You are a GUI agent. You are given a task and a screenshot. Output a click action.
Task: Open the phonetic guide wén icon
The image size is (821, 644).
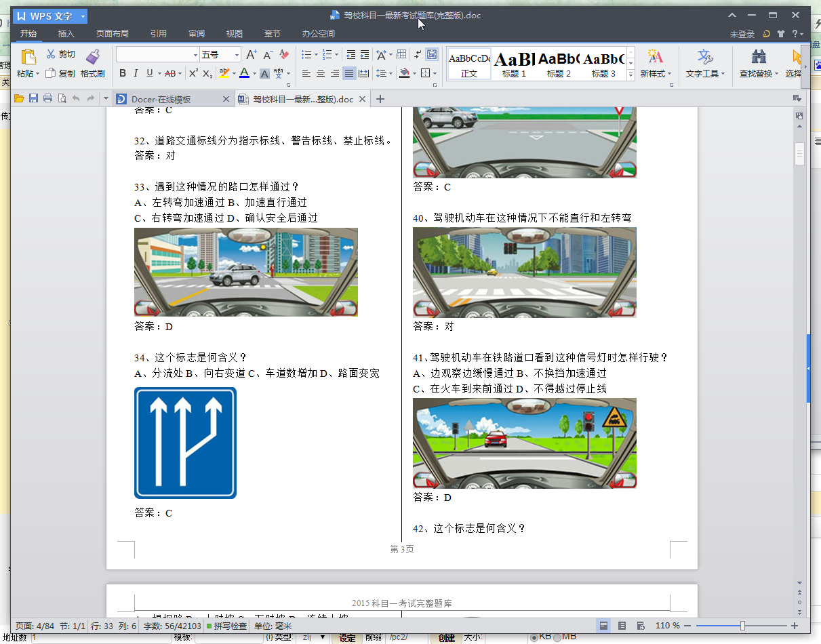point(279,73)
